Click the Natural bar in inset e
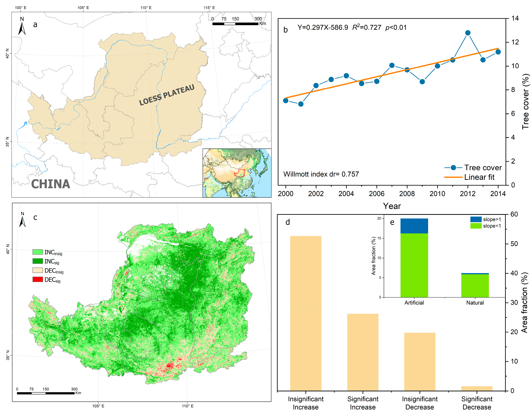This screenshot has height=412, width=532. tap(475, 285)
